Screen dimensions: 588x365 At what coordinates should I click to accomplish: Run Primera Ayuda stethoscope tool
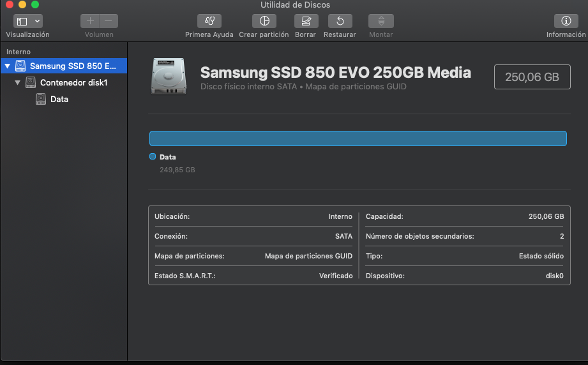(x=209, y=21)
